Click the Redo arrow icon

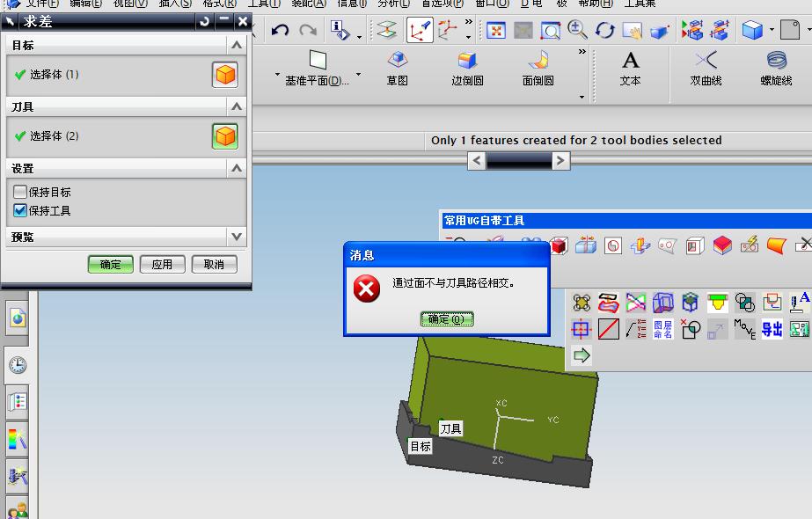point(309,31)
